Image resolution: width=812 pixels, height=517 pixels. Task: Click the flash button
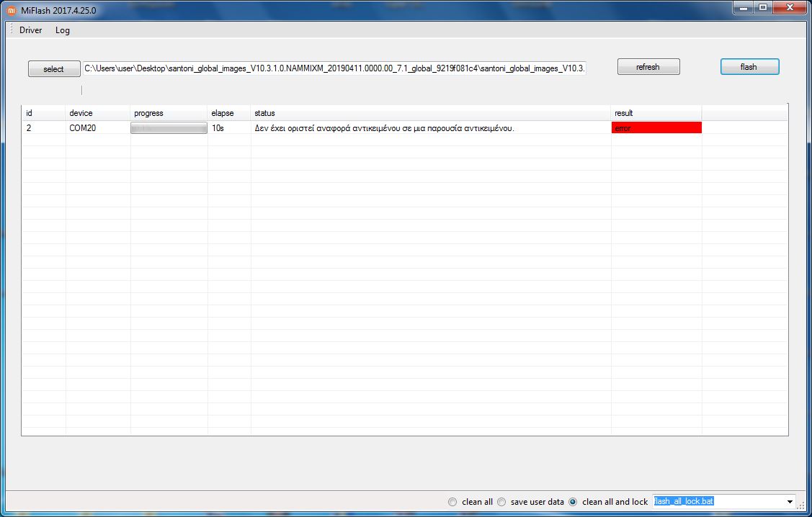point(749,67)
